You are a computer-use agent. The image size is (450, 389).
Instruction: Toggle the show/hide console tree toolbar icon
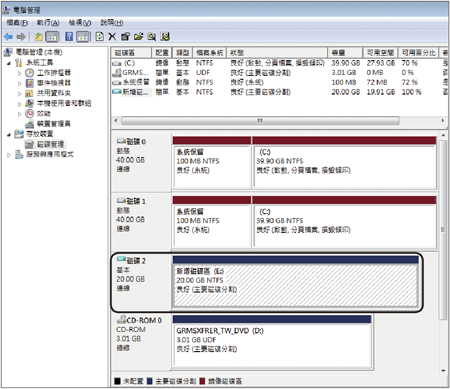(52, 36)
